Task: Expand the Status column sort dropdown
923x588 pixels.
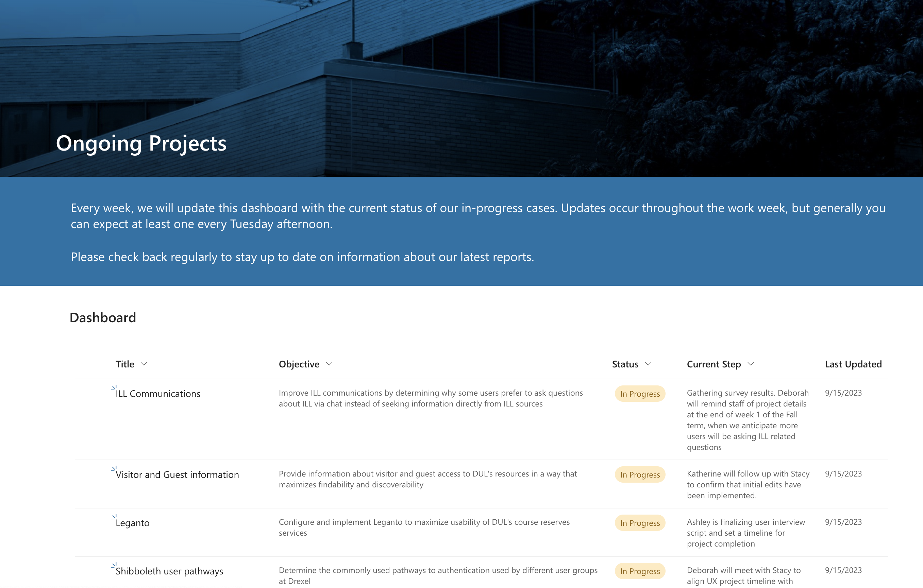Action: pos(649,364)
